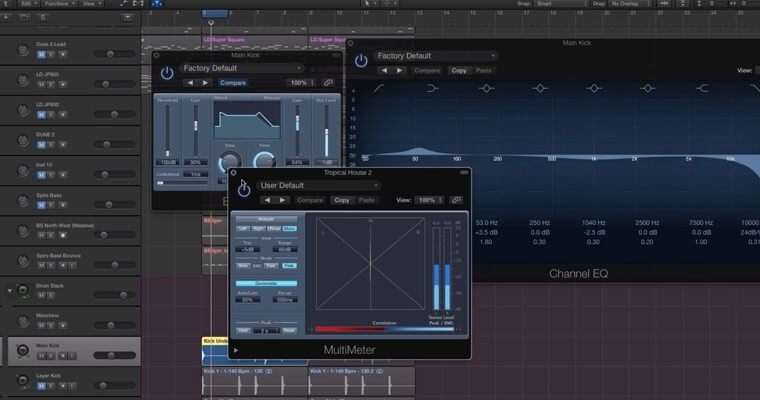Adjust the Main Kick track volume slider
The height and width of the screenshot is (400, 760).
114,355
